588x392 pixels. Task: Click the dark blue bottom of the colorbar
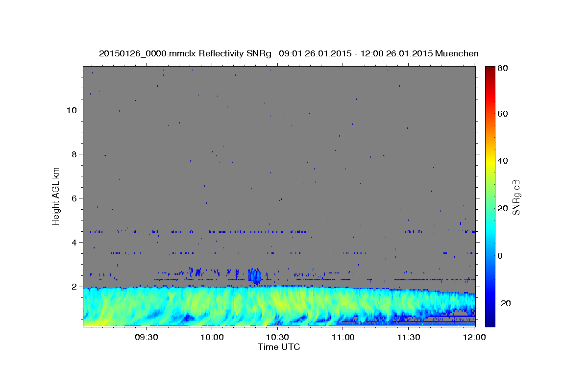pyautogui.click(x=490, y=321)
